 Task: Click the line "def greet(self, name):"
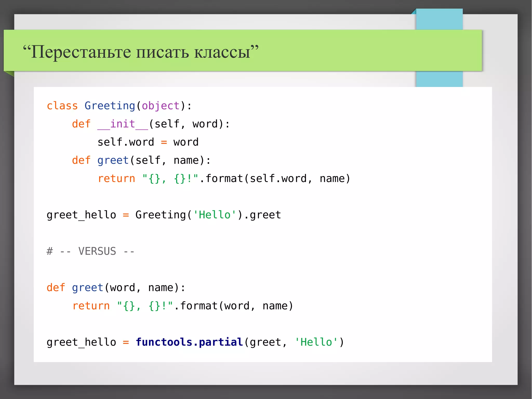click(x=142, y=160)
